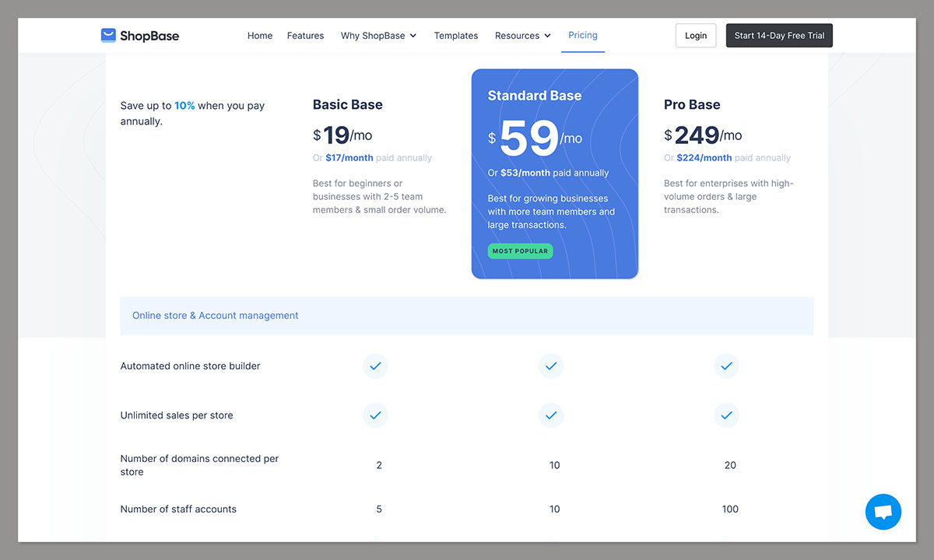Click the $17/month annual pricing link
The image size is (934, 560).
347,157
